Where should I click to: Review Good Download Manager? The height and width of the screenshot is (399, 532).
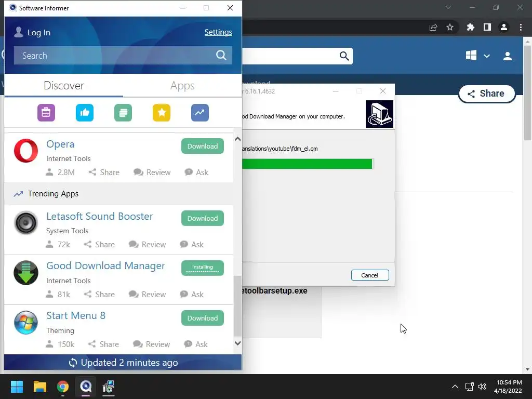[x=147, y=295]
